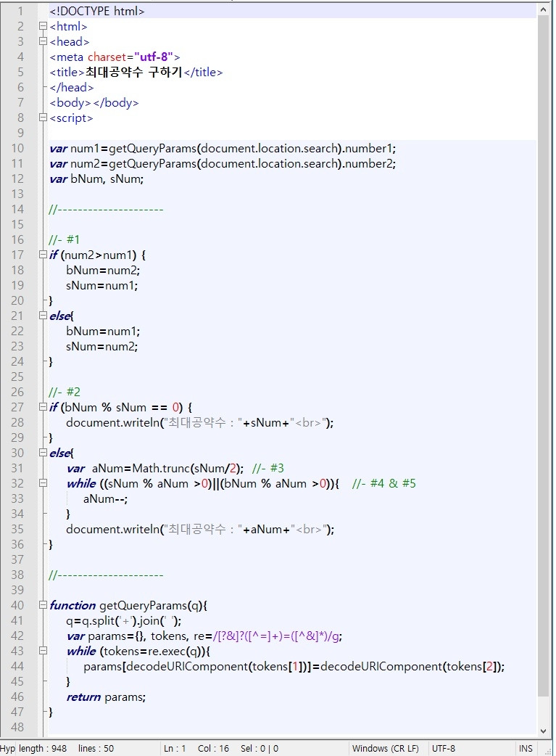Collapse the if (num2>num1) block fold
Screen dimensions: 556x756
43,255
